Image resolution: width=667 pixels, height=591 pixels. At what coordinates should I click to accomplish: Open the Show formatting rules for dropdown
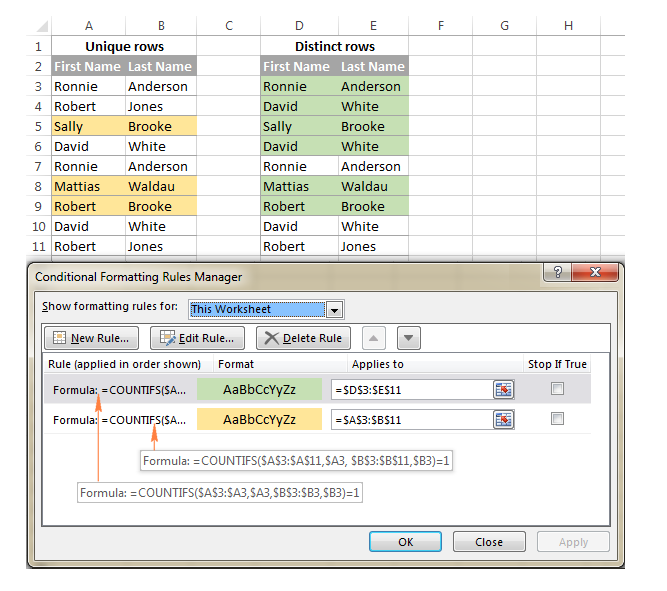pos(335,309)
